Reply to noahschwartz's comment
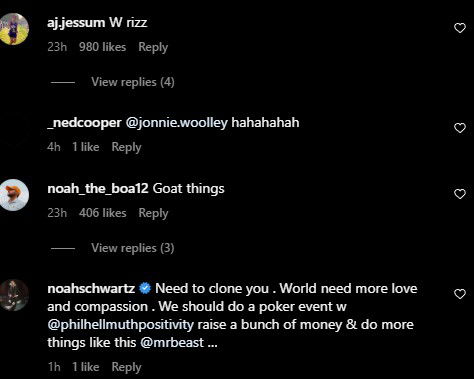This screenshot has height=379, width=474. point(126,367)
